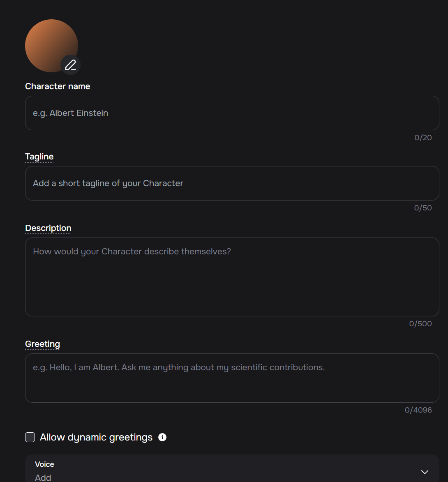Click inside the Greeting text box

point(232,378)
